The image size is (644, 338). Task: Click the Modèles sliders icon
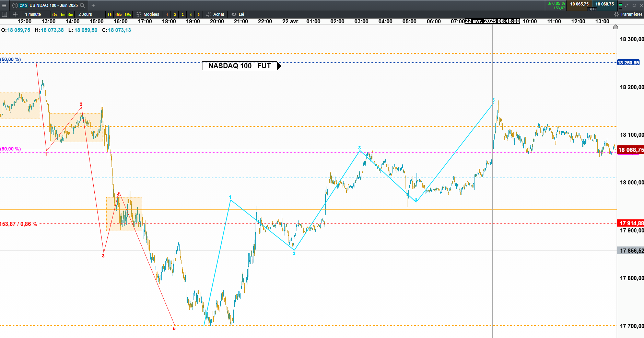point(139,14)
